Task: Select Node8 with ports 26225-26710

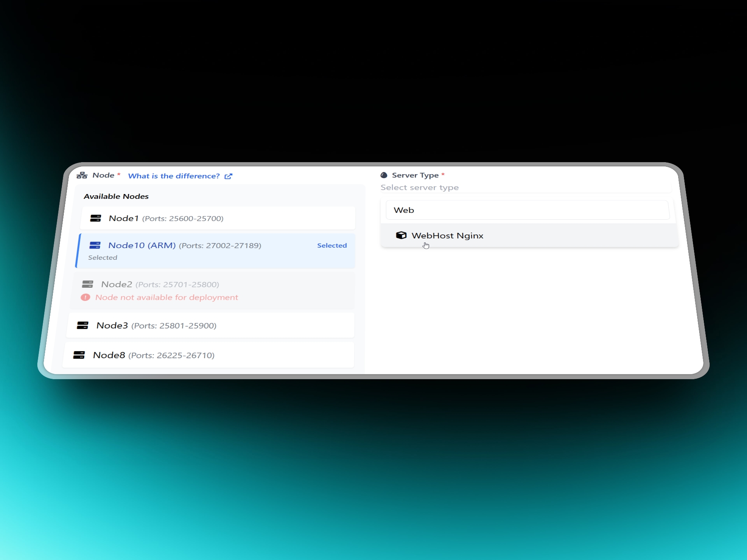Action: click(209, 355)
